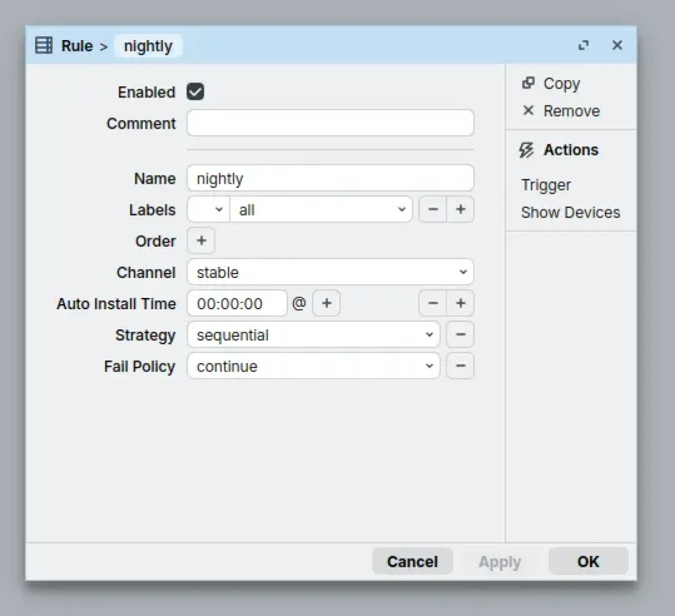The width and height of the screenshot is (675, 616).
Task: Click the Copy icon in side panel
Action: point(528,82)
